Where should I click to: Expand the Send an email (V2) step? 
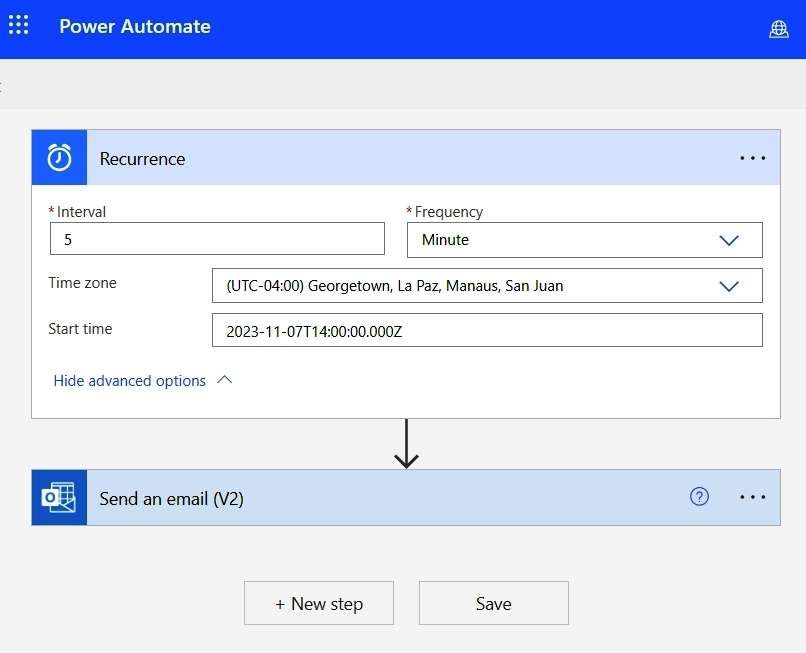coord(406,497)
